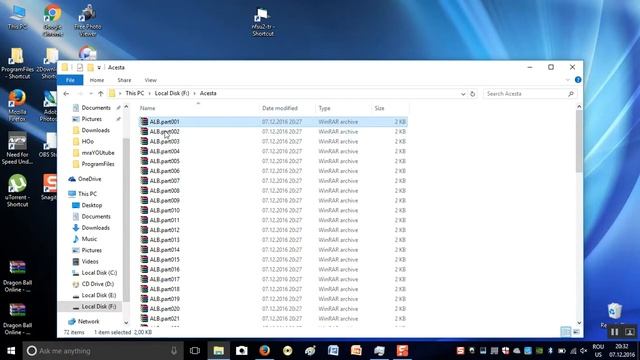
Task: Open This PC desktop icon
Action: coord(17,17)
